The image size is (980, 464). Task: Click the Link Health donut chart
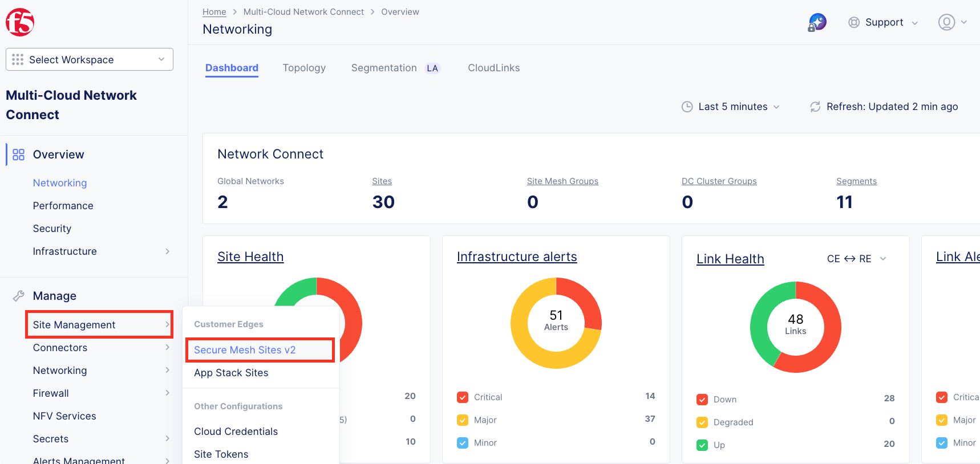796,327
